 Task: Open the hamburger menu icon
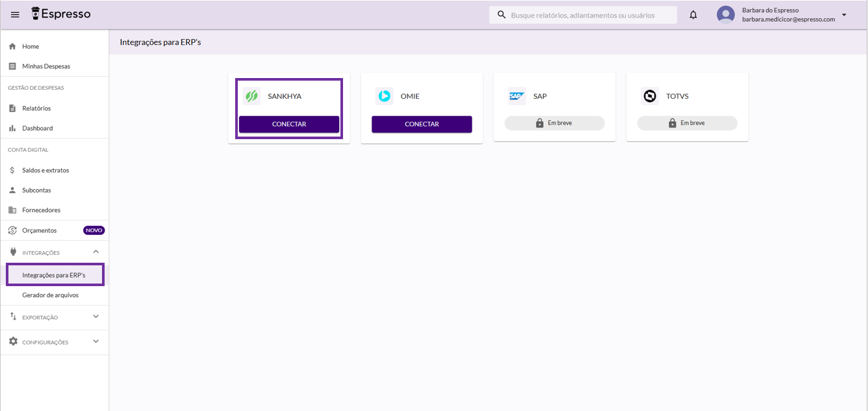point(15,14)
